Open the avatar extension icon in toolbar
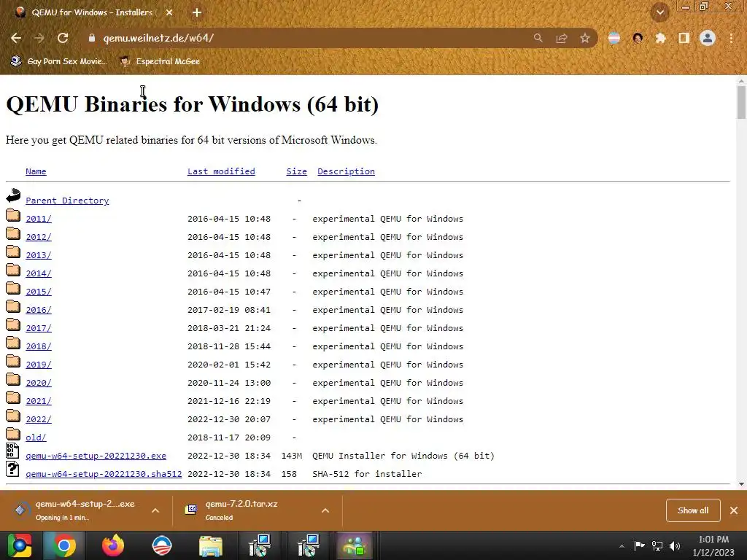Screen dimensions: 747x560 (x=638, y=38)
